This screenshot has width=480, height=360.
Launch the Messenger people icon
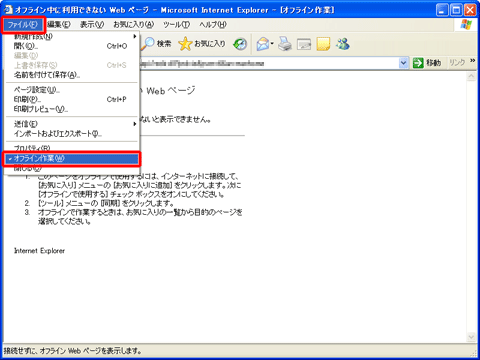(343, 44)
